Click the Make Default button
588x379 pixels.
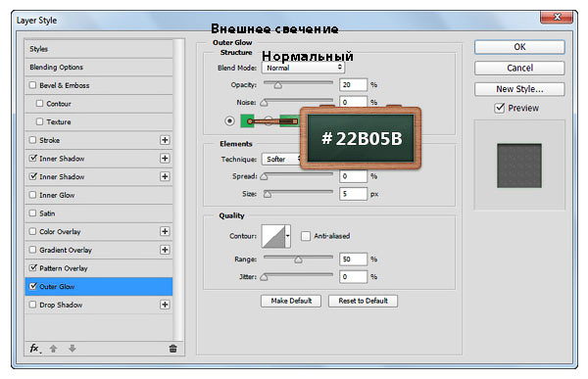pos(291,301)
